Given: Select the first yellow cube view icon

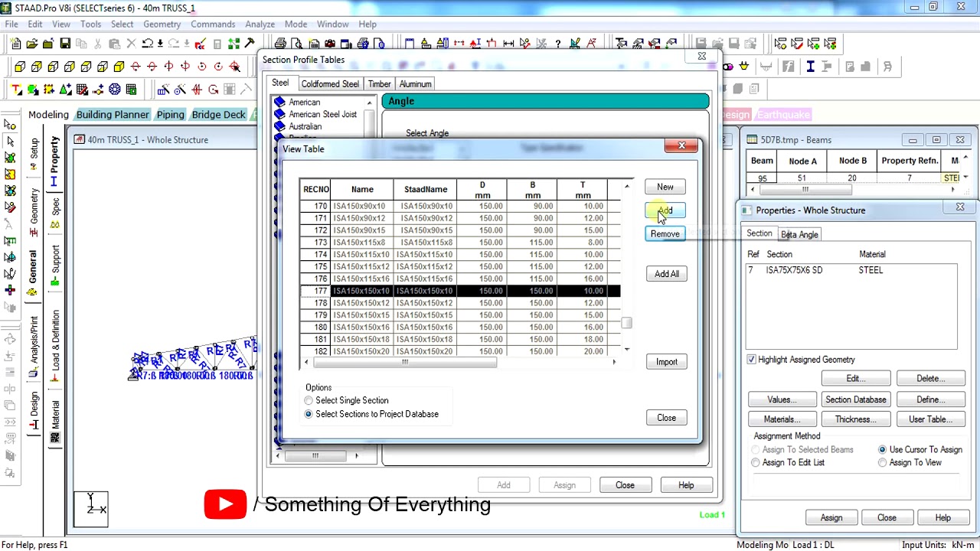Looking at the screenshot, I should (20, 67).
